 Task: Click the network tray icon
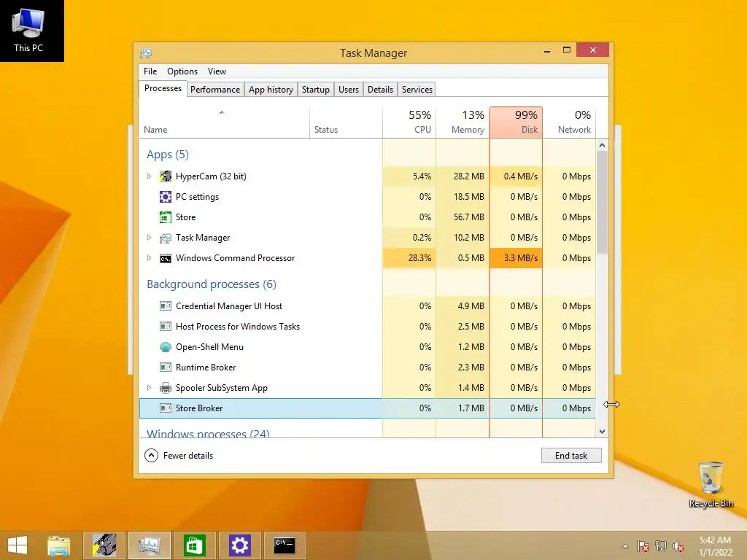coord(661,546)
